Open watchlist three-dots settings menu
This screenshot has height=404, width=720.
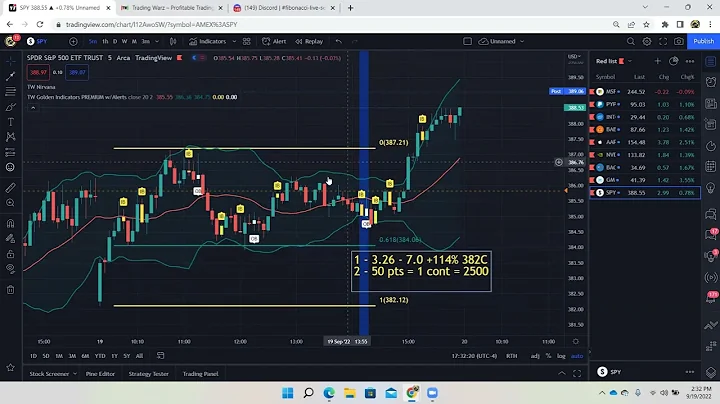[x=690, y=61]
